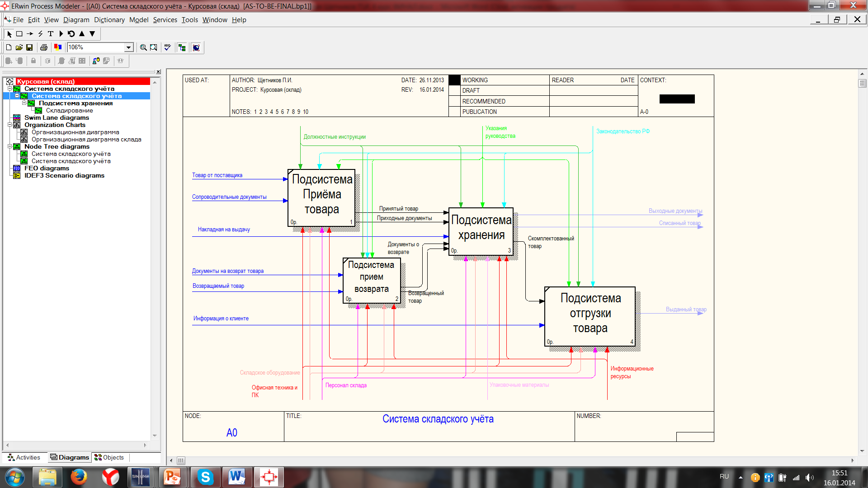Select the Text tool
This screenshot has height=488, width=868.
point(51,34)
